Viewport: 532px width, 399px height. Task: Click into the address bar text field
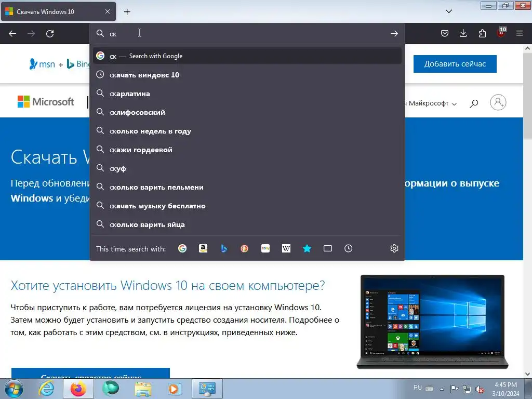coord(247,34)
